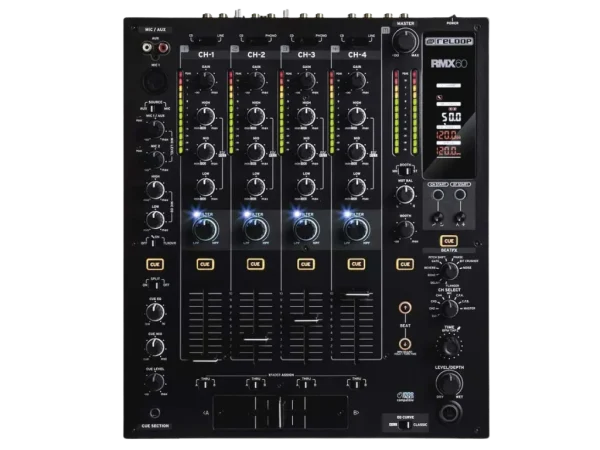The width and height of the screenshot is (600, 450).
Task: Click the mic High EQ knob
Action: click(155, 190)
